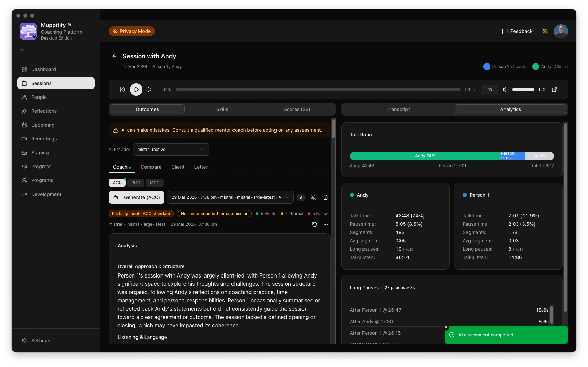Open the AI Provider mistral dropdown
This screenshot has height=367, width=588.
171,150
